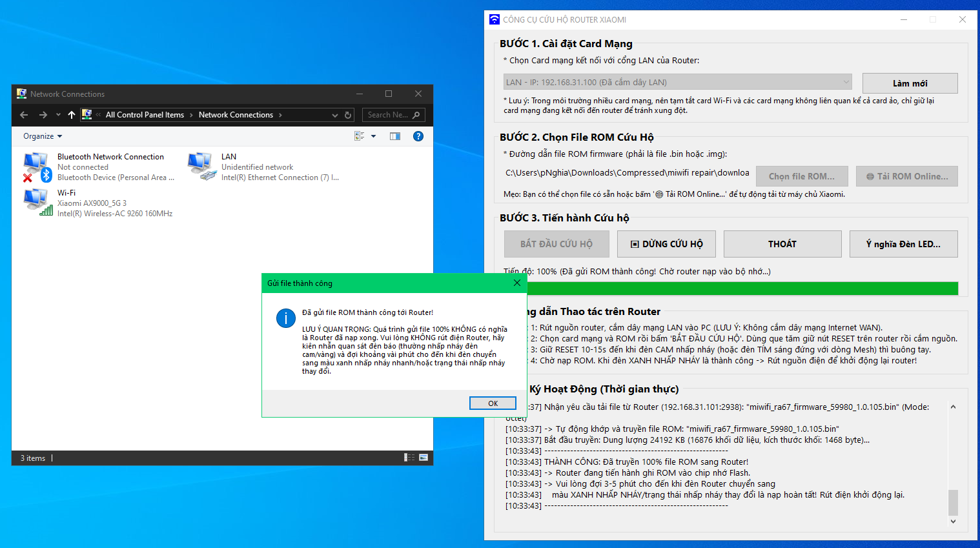Viewport: 980px width, 548px height.
Task: Click the 'Làm mới' refresh button
Action: coord(910,83)
